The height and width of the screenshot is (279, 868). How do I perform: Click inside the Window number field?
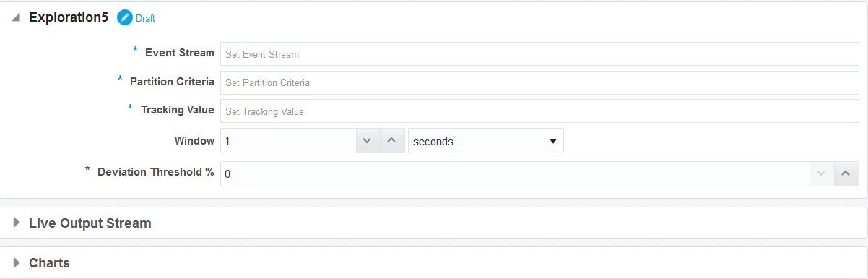tap(288, 142)
